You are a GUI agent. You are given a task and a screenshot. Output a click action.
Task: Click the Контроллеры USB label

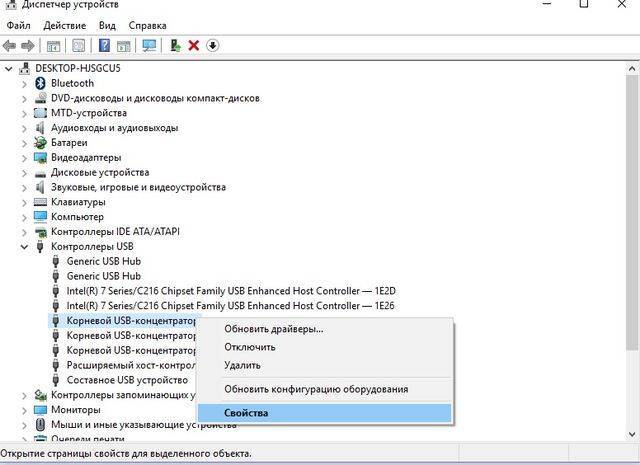click(x=92, y=246)
